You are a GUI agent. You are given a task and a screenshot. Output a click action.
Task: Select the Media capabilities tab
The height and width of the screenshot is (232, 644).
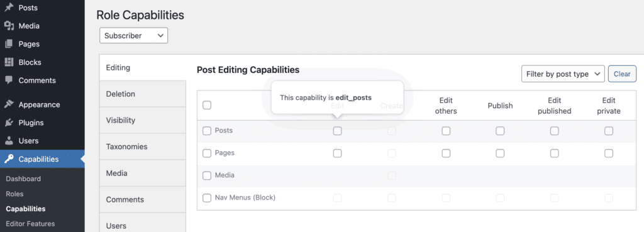point(143,174)
